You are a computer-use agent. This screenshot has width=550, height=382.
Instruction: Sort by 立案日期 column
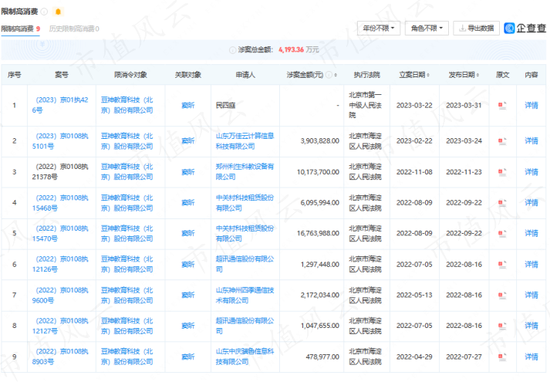(428, 75)
